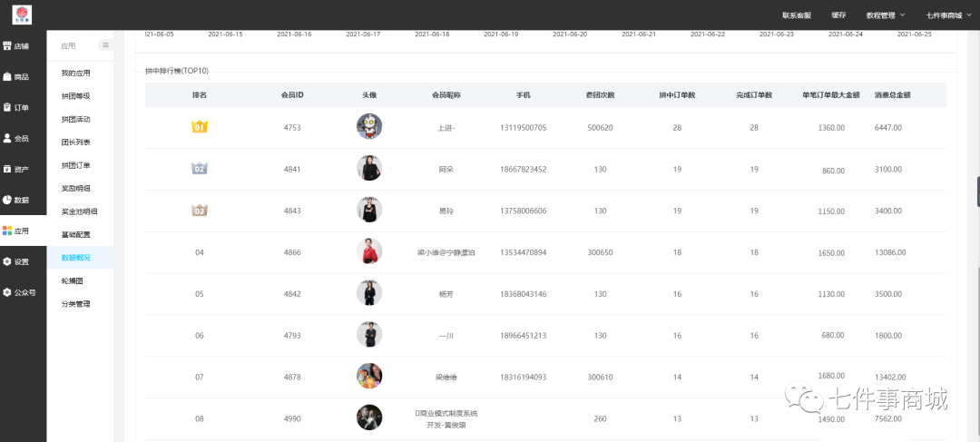Open 团长列表 in the submenu
The width and height of the screenshot is (980, 442).
[x=75, y=142]
